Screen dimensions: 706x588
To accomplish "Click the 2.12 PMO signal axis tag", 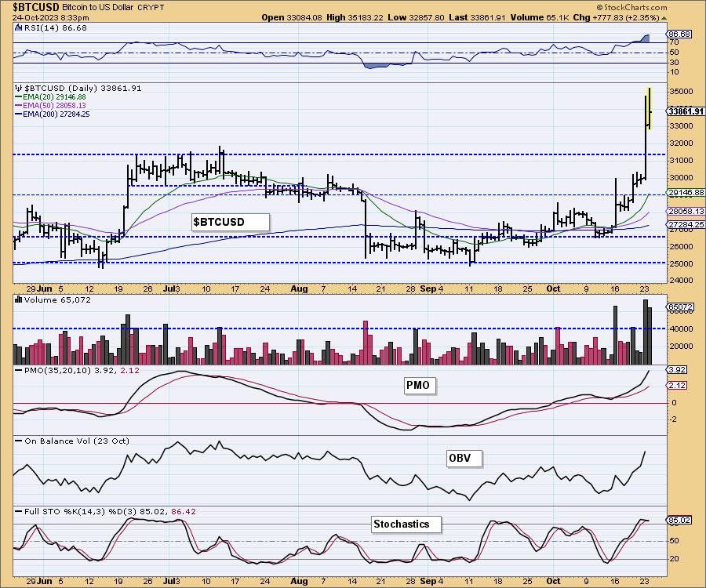I will (677, 386).
